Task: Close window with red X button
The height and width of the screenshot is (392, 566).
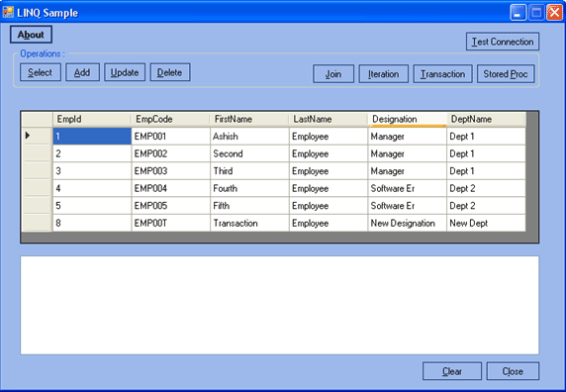Action: [554, 13]
